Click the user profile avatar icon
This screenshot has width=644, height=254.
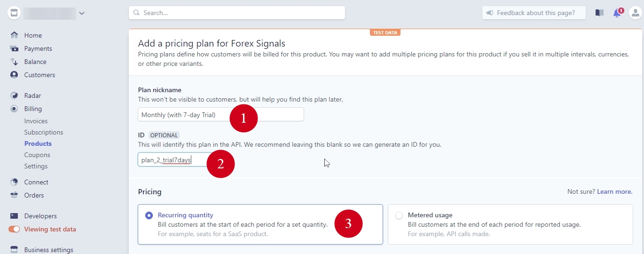pyautogui.click(x=635, y=13)
